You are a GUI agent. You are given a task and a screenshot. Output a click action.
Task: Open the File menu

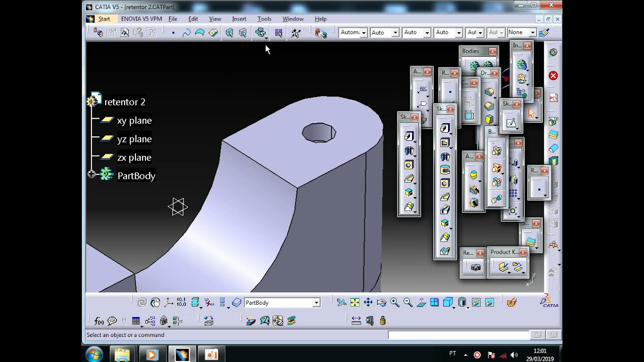point(173,19)
